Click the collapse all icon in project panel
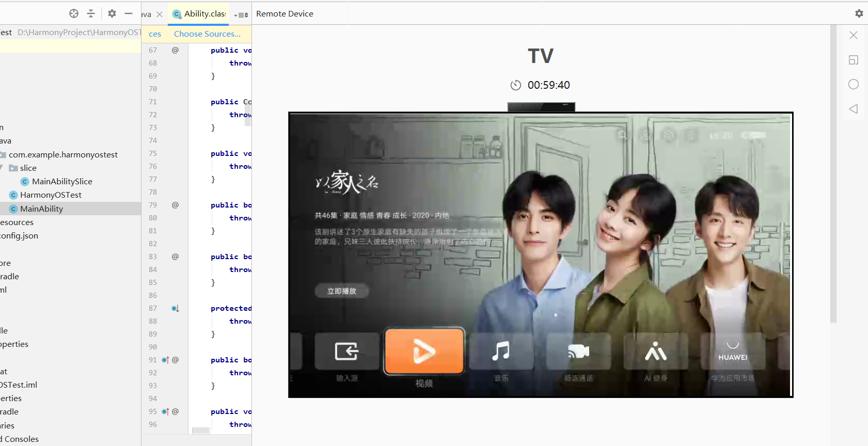The width and height of the screenshot is (868, 446). pos(91,14)
